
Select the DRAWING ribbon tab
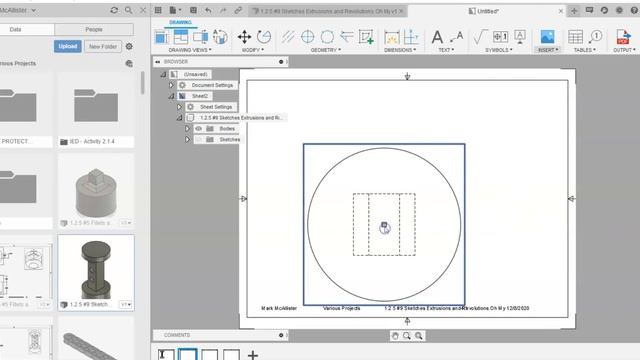(180, 22)
